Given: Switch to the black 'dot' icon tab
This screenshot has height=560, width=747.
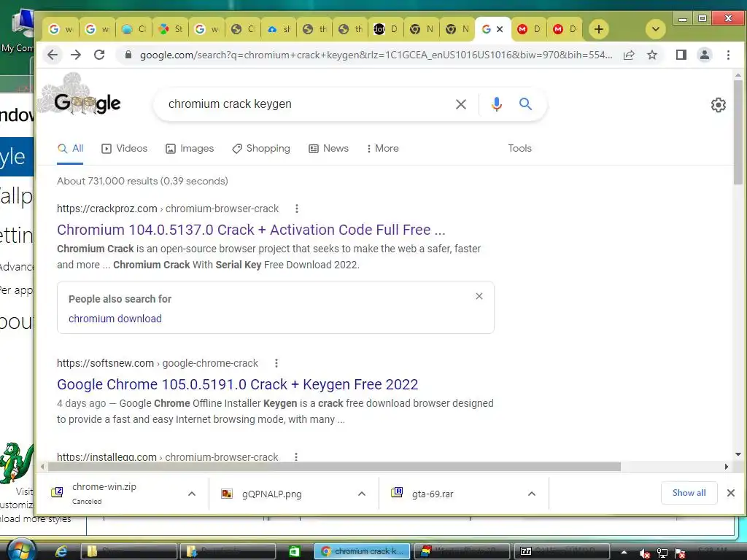Looking at the screenshot, I should coord(385,29).
